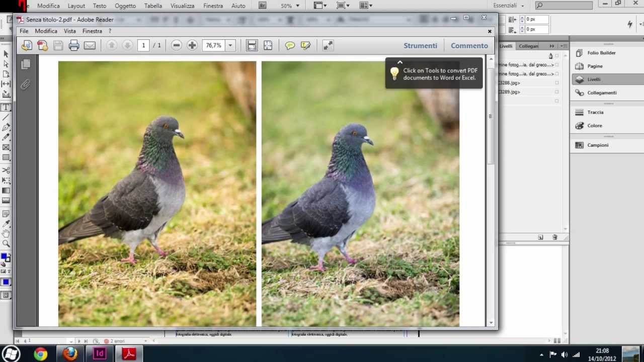Viewport: 644px width, 362px height.
Task: Click the page number field in Reader
Action: [x=143, y=45]
